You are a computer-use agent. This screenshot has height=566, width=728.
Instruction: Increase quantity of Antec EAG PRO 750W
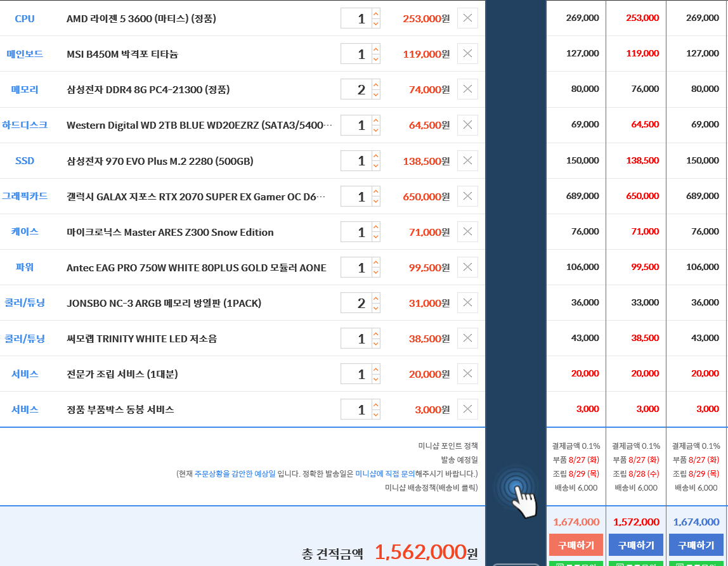(376, 262)
